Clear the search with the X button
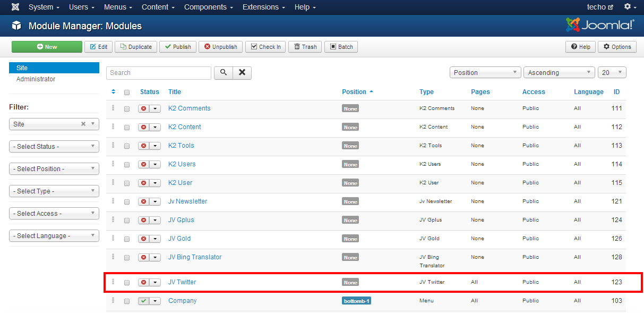The width and height of the screenshot is (644, 313). pos(242,73)
